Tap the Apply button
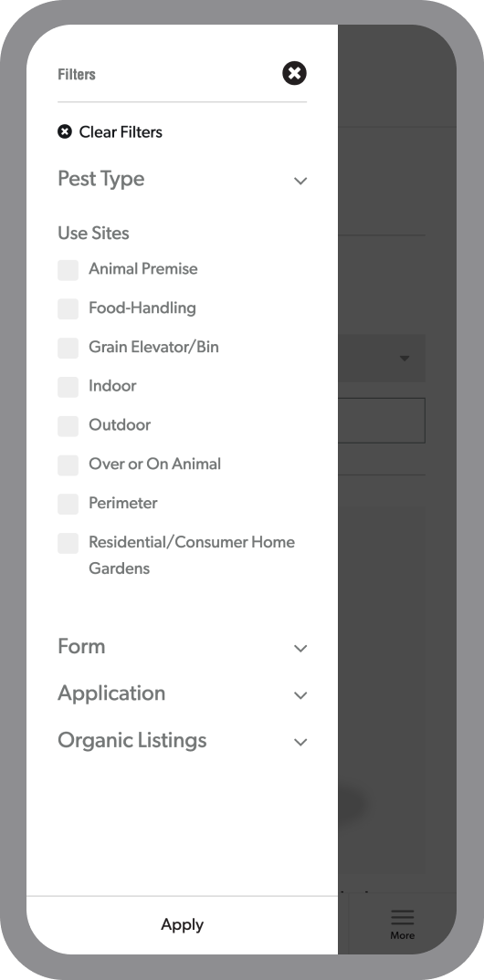 [182, 925]
